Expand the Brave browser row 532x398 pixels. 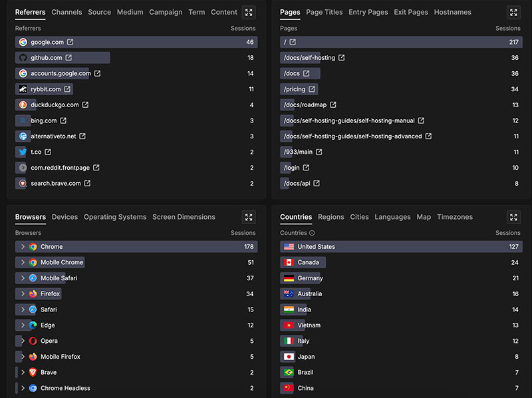pyautogui.click(x=23, y=372)
